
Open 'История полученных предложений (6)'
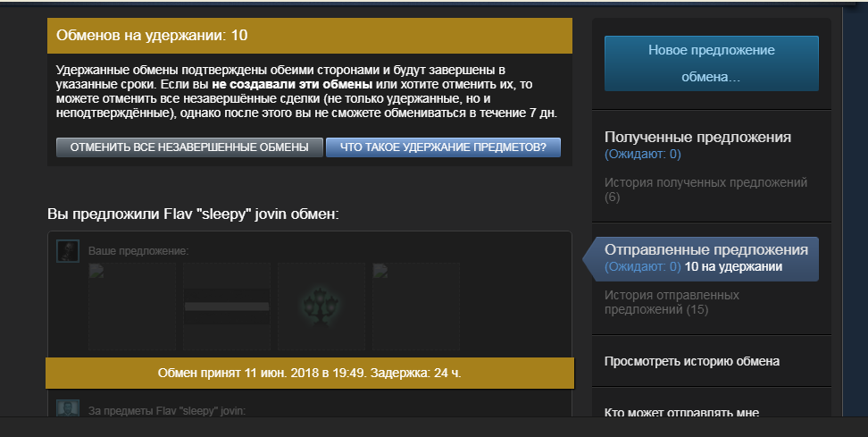coord(705,189)
